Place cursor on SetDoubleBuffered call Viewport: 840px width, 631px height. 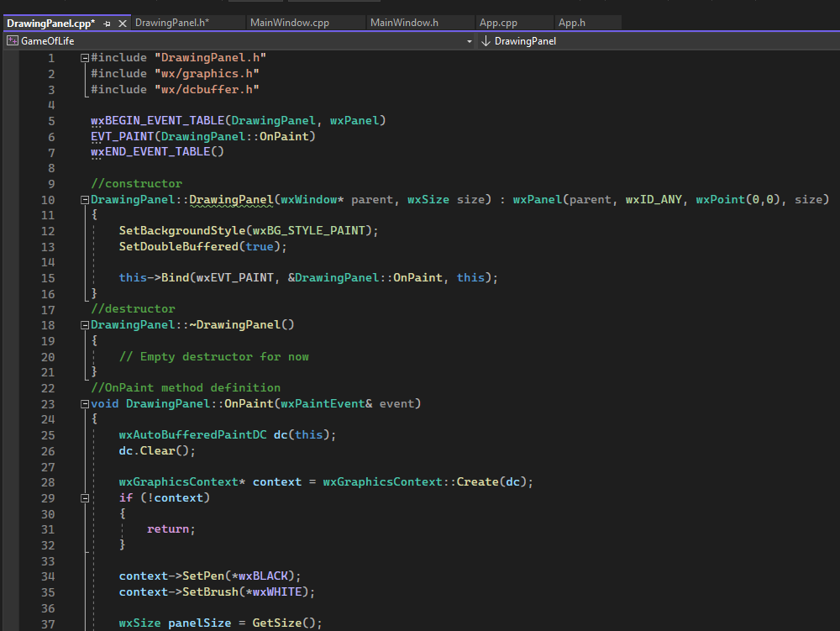tap(178, 246)
